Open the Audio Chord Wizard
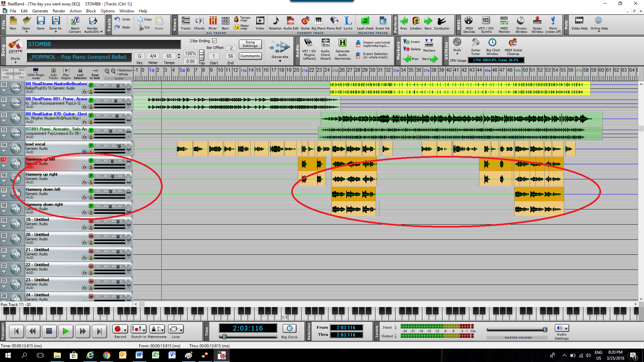Image resolution: width=644 pixels, height=362 pixels. pyautogui.click(x=325, y=49)
